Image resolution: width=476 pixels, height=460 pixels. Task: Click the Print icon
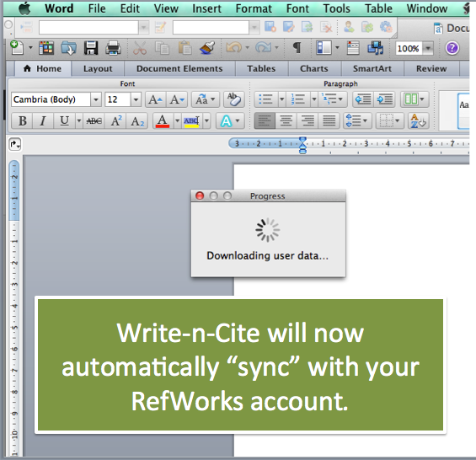(x=113, y=48)
